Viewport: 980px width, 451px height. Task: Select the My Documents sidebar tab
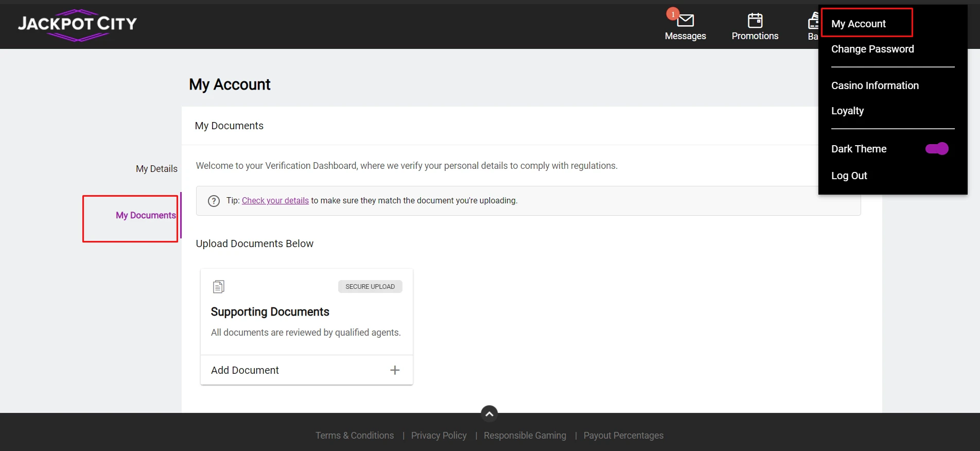click(x=146, y=215)
